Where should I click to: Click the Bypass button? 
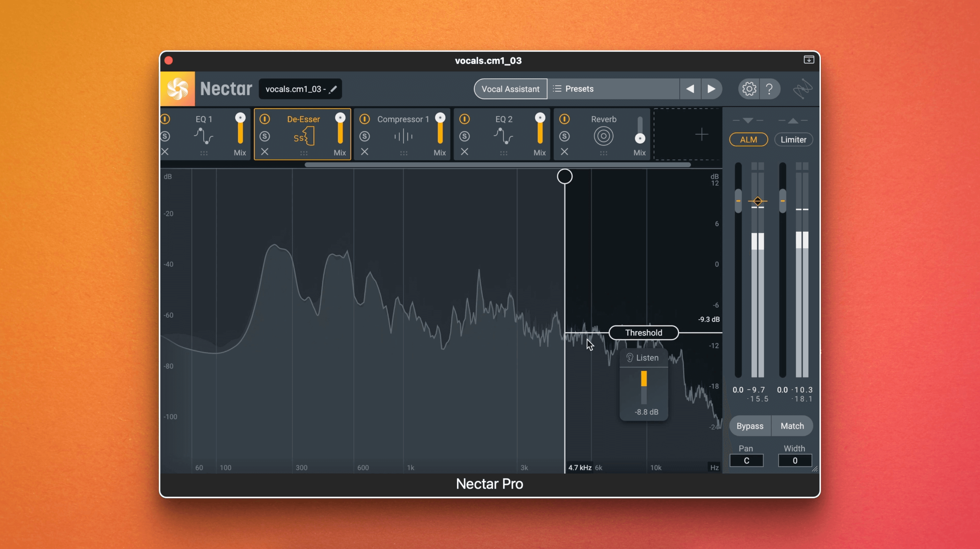click(750, 426)
